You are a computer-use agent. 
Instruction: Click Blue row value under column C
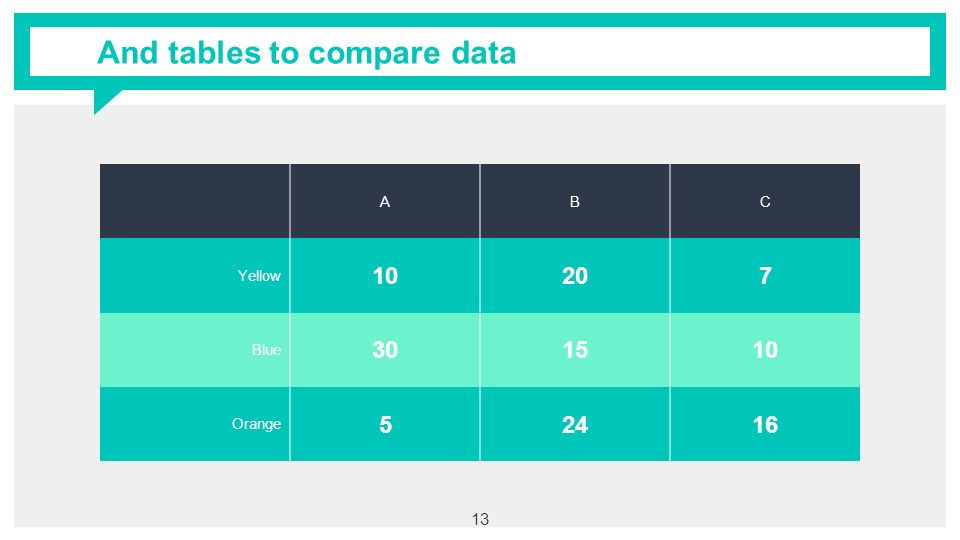(x=765, y=350)
